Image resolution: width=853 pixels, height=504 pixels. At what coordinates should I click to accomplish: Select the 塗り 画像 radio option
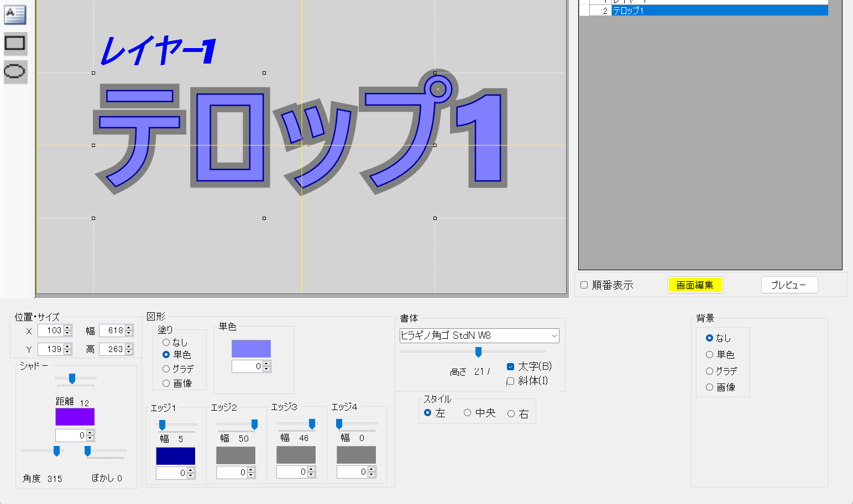click(166, 383)
